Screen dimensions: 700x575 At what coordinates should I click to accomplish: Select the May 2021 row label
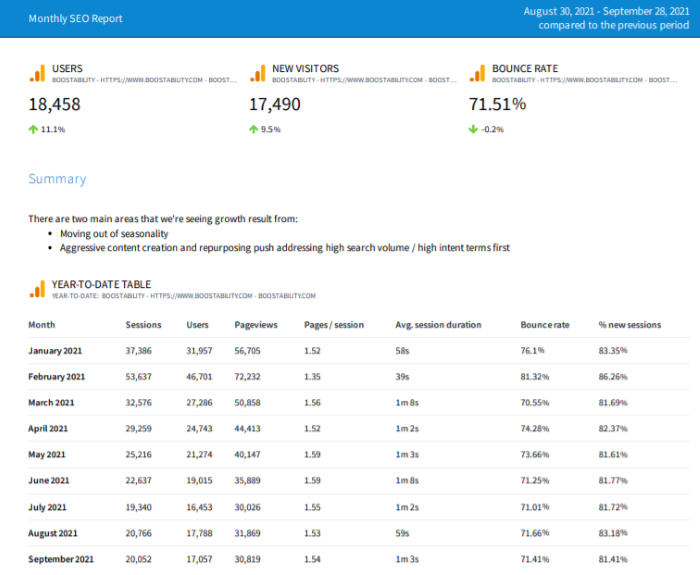coord(46,454)
